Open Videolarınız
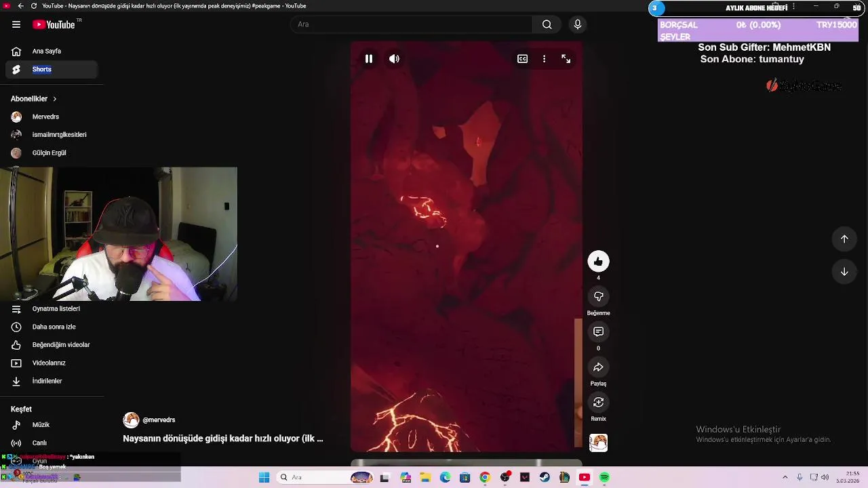 52,363
